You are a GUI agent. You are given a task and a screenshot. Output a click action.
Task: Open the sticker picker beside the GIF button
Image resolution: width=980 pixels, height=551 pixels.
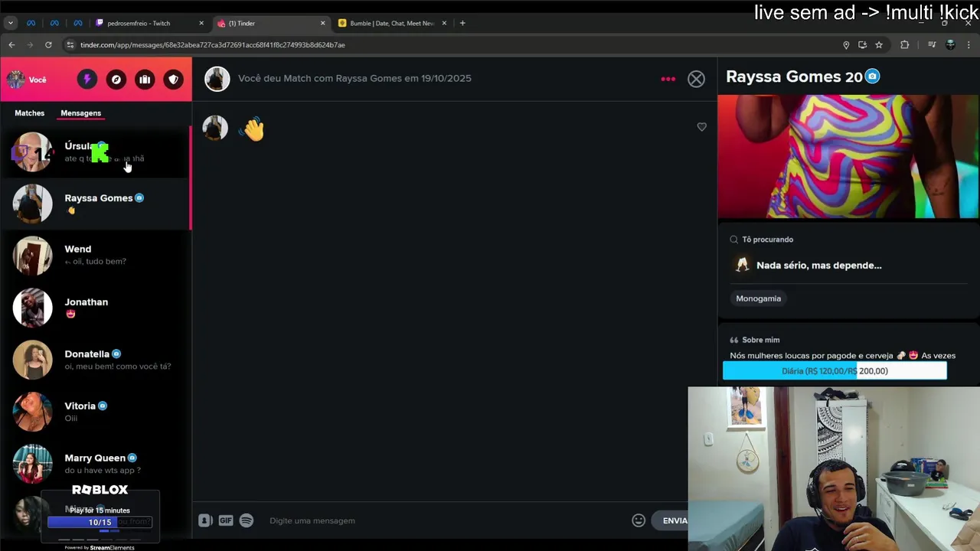click(205, 520)
